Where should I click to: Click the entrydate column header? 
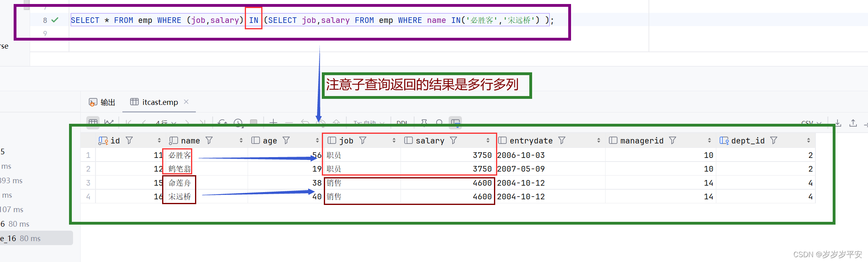pyautogui.click(x=531, y=140)
